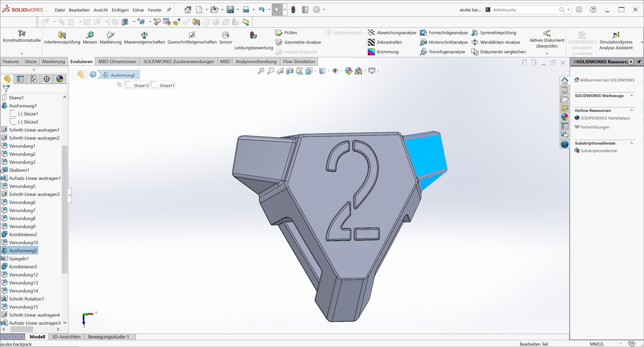Viewport: 644px width, 347px height.
Task: Open the ConfigurationManager tab
Action: pos(33,79)
